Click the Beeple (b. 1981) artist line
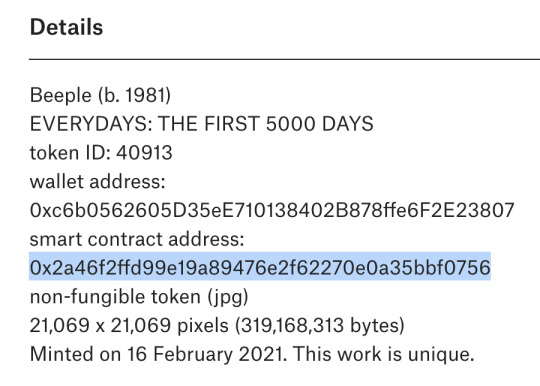540x386 pixels. [100, 95]
